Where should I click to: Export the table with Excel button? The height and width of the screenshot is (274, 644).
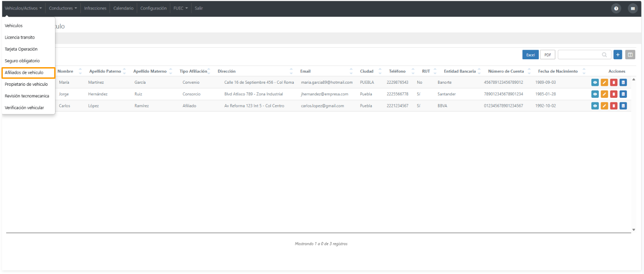tap(530, 55)
